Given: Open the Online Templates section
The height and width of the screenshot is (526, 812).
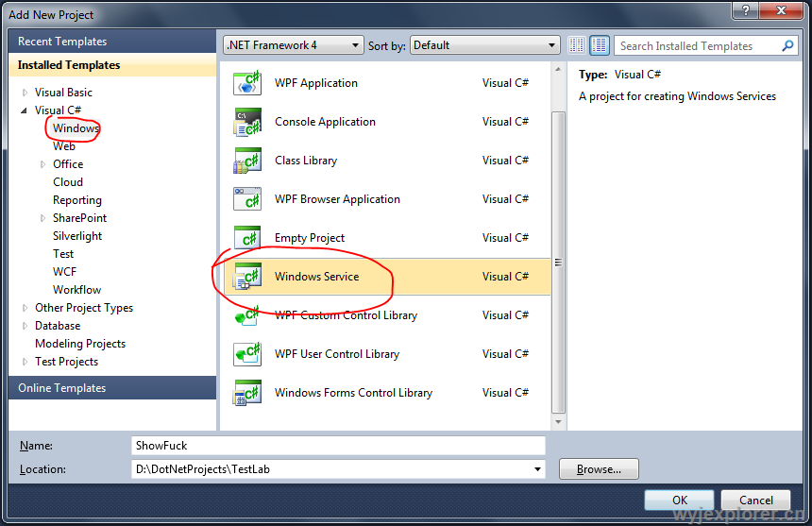Looking at the screenshot, I should tap(112, 388).
